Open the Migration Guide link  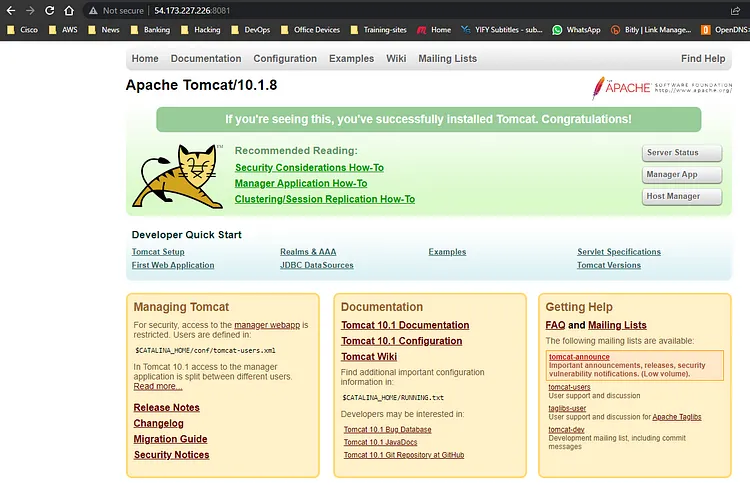click(x=170, y=439)
